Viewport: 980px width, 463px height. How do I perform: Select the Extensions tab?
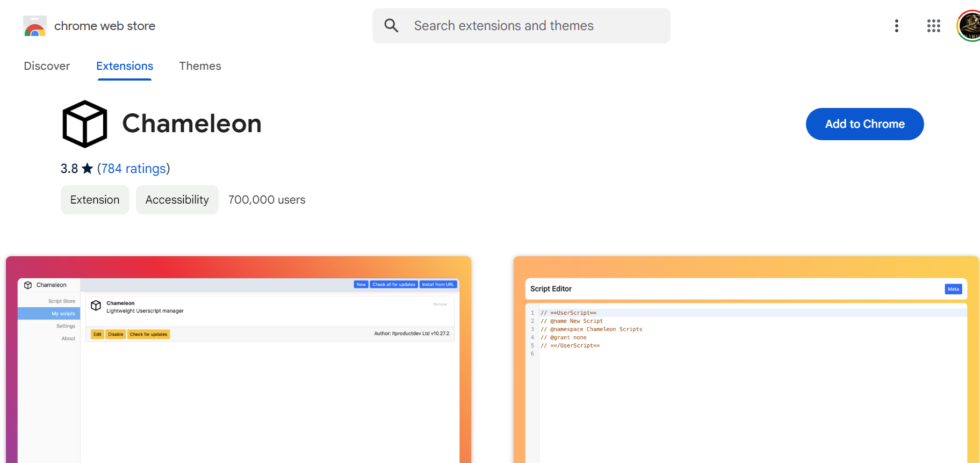(125, 66)
